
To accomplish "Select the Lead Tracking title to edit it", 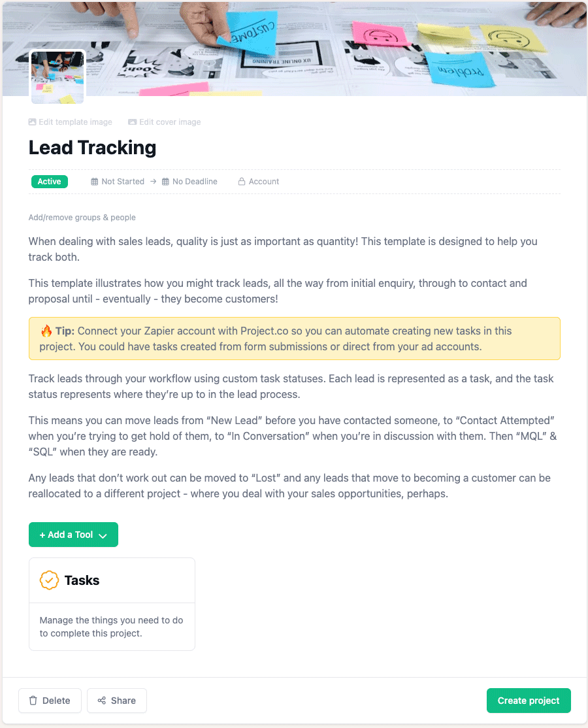I will 91,148.
